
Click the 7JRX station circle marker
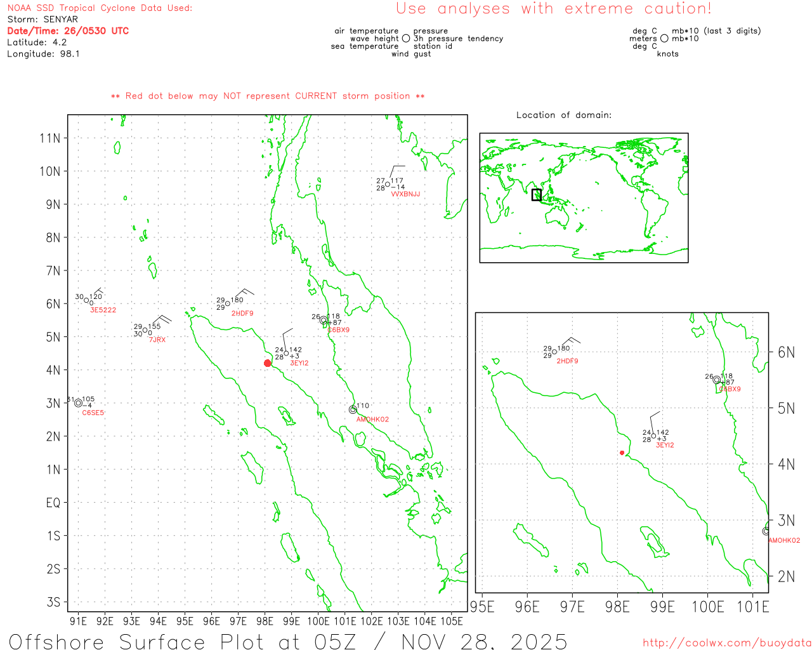point(145,330)
